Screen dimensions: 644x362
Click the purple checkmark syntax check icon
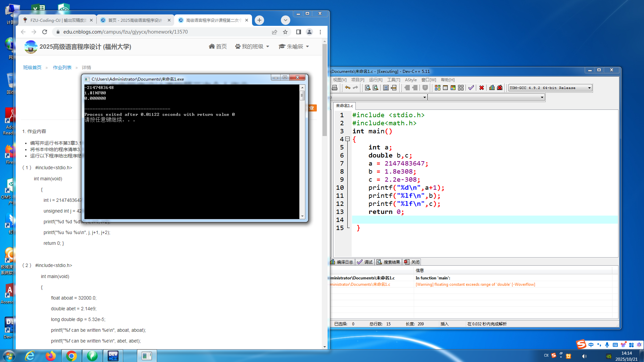coord(471,88)
